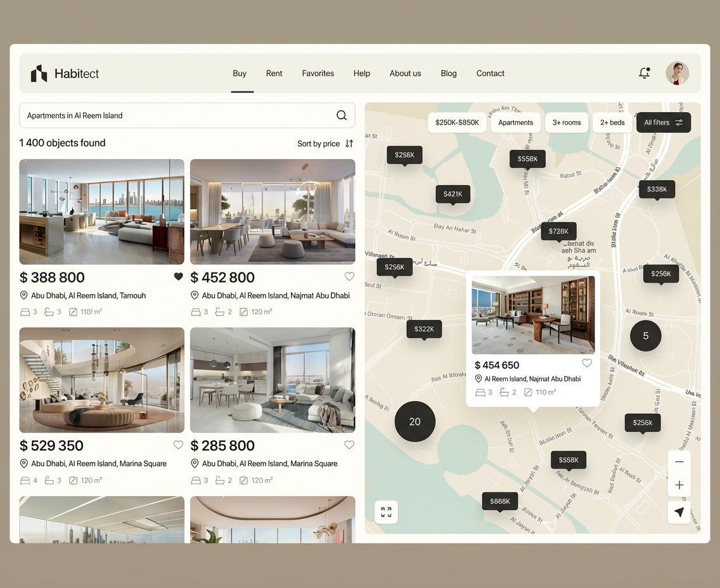The height and width of the screenshot is (588, 720).
Task: Unfavorite the $388 800 Tamouh listing
Action: [178, 276]
